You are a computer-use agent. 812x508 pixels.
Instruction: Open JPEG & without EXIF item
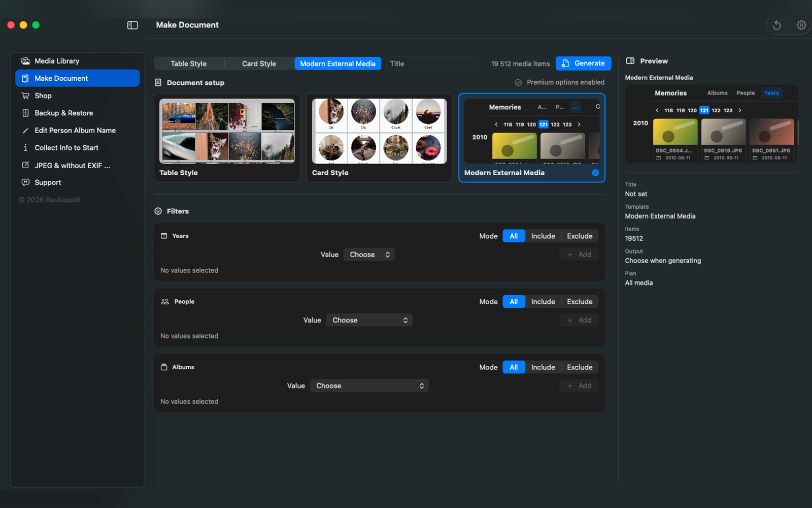coord(78,165)
